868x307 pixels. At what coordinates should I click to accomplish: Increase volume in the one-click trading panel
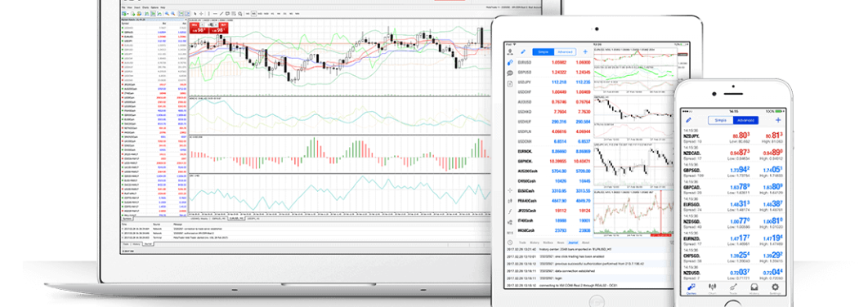[x=216, y=24]
